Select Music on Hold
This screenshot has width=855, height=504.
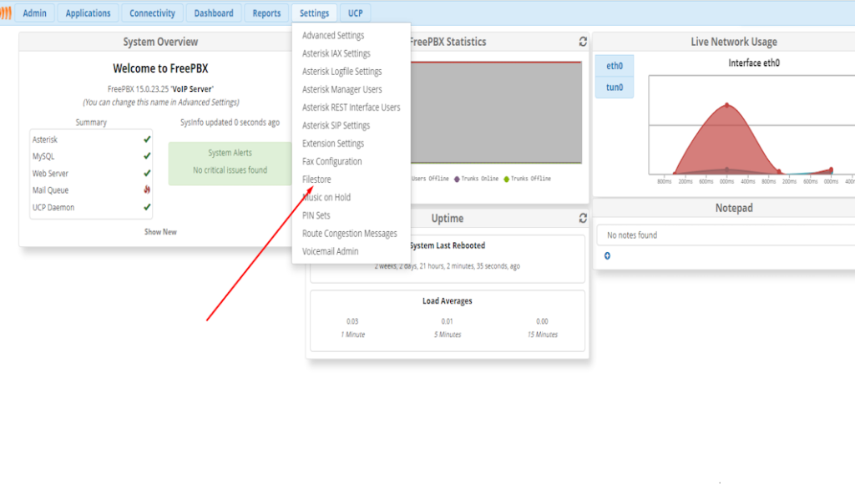coord(326,197)
